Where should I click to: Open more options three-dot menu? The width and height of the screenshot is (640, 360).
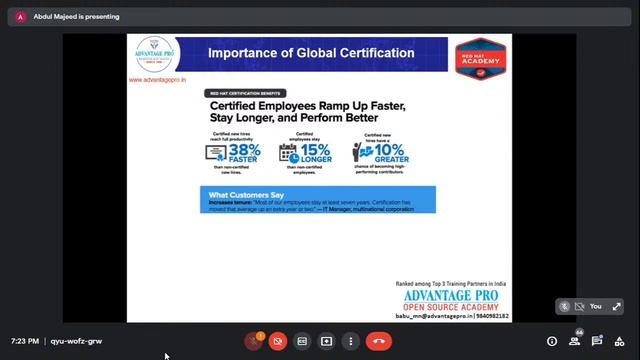(x=351, y=341)
